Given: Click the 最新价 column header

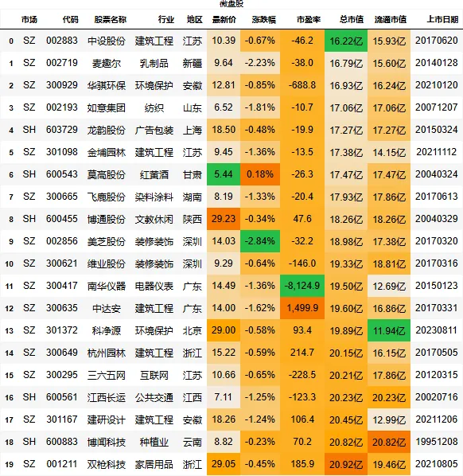Looking at the screenshot, I should coord(224,20).
